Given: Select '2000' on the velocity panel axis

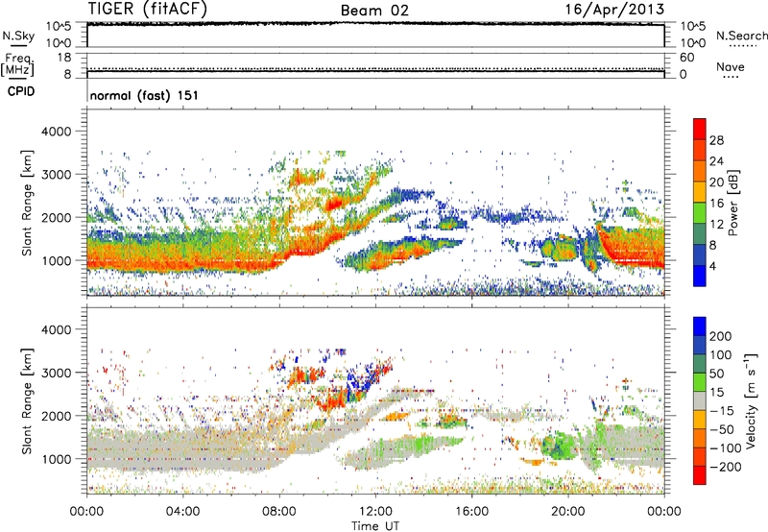Looking at the screenshot, I should [57, 416].
